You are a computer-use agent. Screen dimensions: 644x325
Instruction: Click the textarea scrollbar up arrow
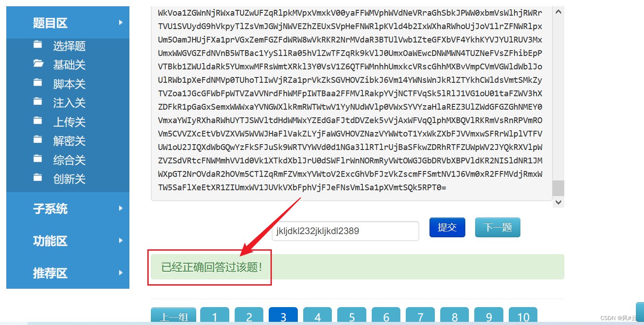[558, 12]
